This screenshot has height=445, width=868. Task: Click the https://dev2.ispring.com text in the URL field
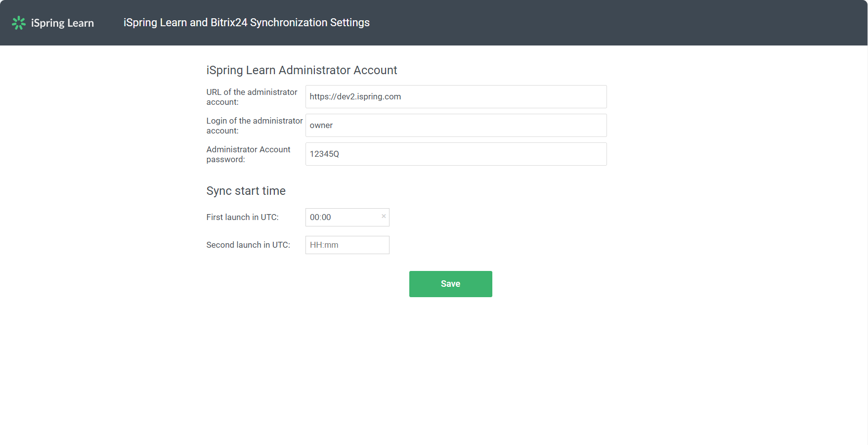(355, 97)
